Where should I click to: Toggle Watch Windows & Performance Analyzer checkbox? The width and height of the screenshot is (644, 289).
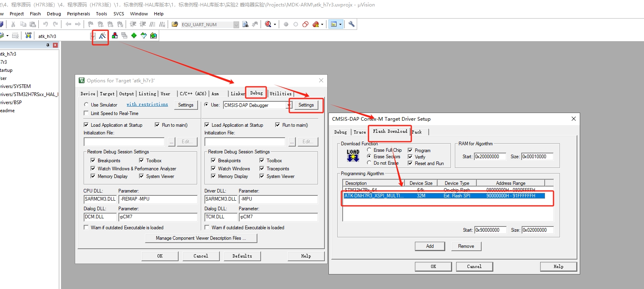93,169
